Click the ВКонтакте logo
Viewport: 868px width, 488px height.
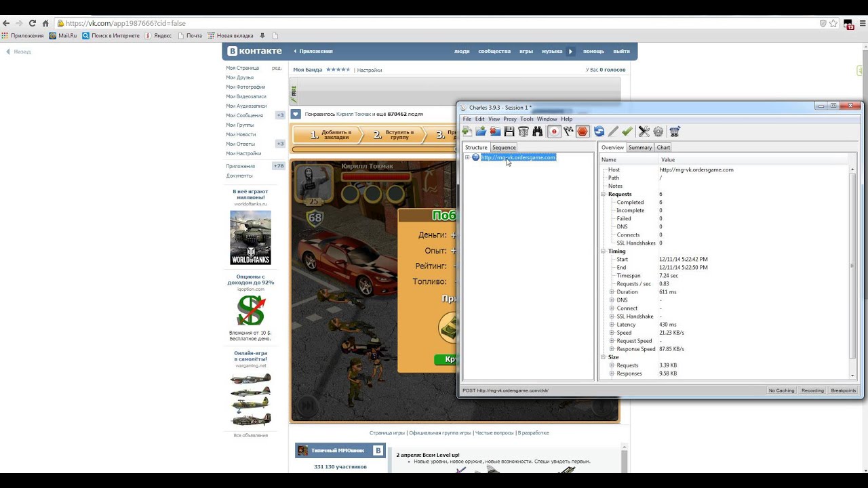(254, 51)
